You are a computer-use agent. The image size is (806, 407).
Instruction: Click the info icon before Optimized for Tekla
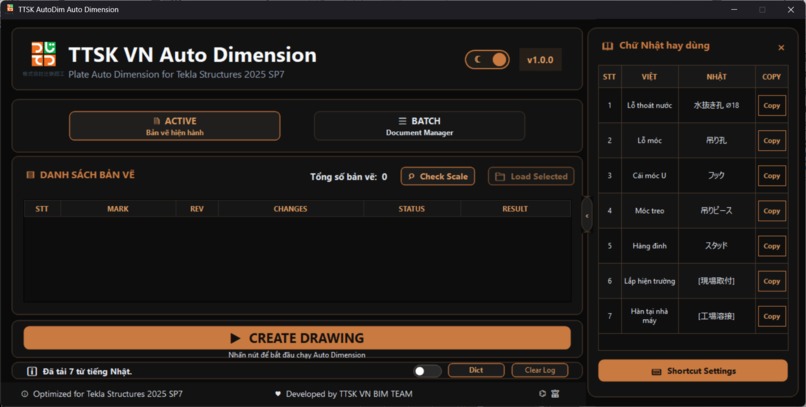click(25, 394)
